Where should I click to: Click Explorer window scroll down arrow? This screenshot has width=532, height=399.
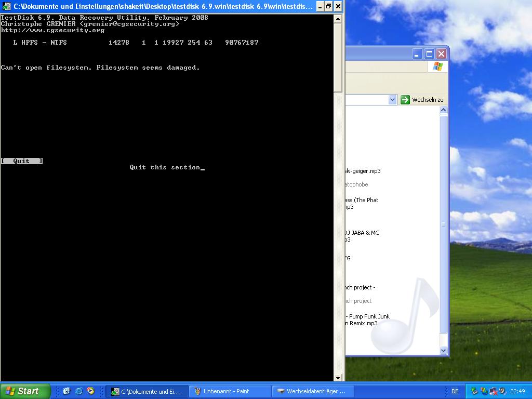click(444, 350)
